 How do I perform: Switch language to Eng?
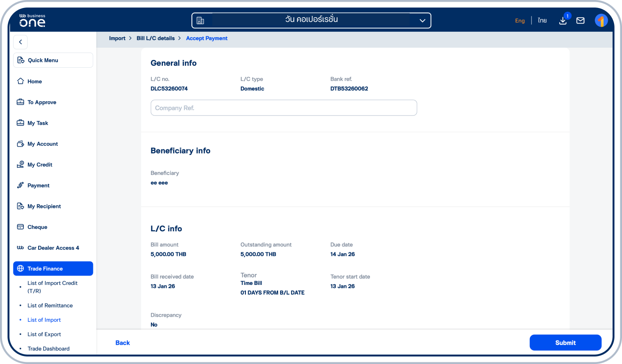click(x=520, y=21)
